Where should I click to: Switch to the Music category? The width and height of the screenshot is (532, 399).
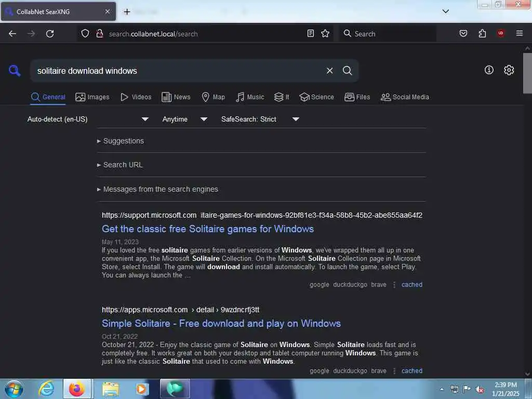click(250, 97)
